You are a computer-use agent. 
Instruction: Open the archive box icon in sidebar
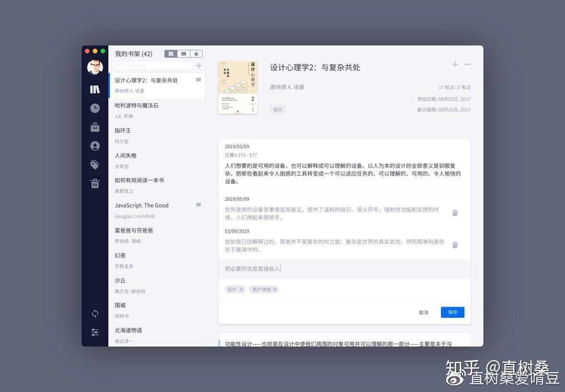pos(95,127)
